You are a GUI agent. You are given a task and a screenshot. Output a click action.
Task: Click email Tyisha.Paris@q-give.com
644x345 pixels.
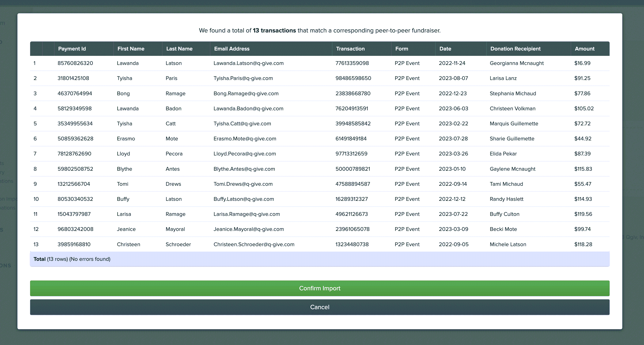coord(243,78)
